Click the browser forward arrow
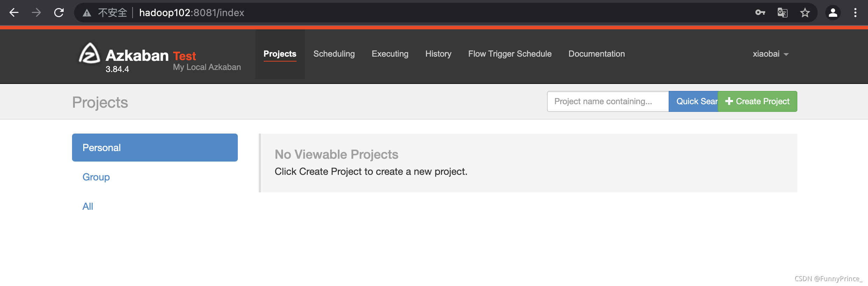 coord(36,13)
